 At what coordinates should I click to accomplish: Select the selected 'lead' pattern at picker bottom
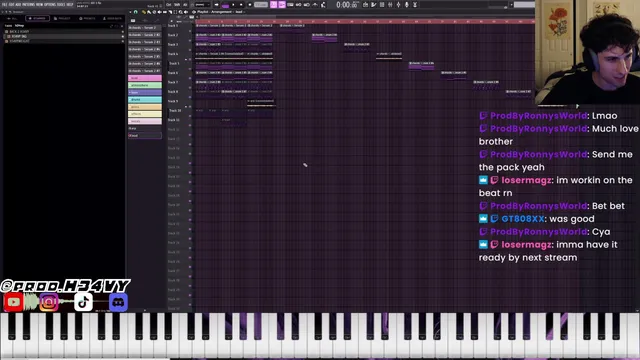point(145,136)
